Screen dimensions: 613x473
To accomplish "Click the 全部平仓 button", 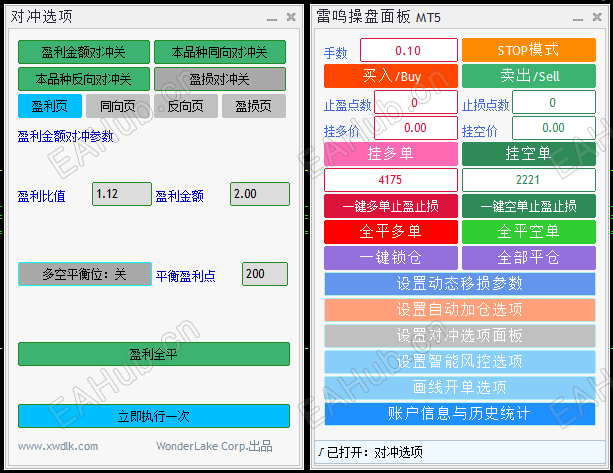I will coord(529,258).
